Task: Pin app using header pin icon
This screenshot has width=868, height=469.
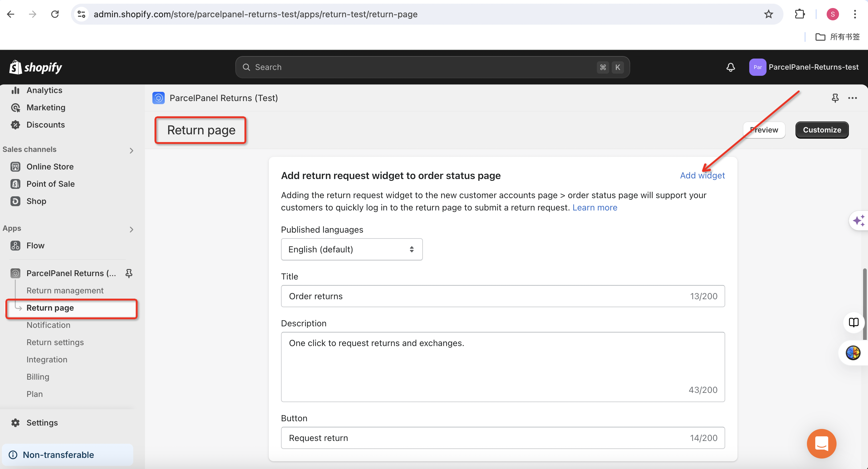Action: [835, 98]
